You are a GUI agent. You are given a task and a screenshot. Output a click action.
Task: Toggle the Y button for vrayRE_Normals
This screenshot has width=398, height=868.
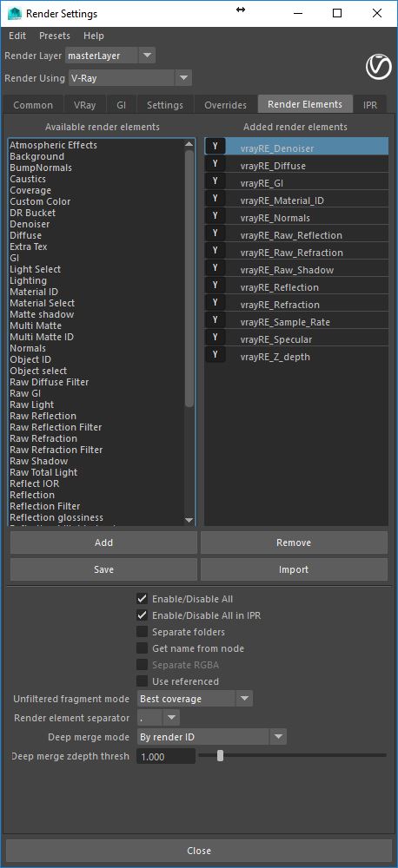(215, 216)
